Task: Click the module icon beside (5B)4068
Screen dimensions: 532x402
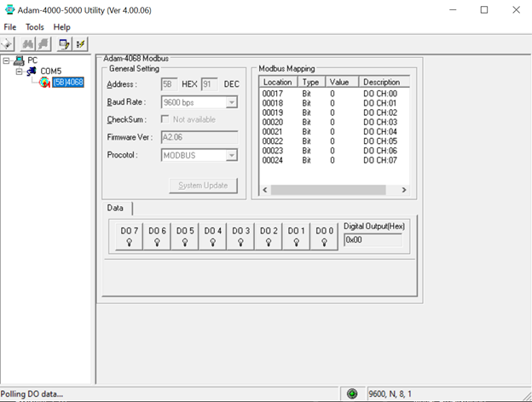Action: tap(44, 82)
